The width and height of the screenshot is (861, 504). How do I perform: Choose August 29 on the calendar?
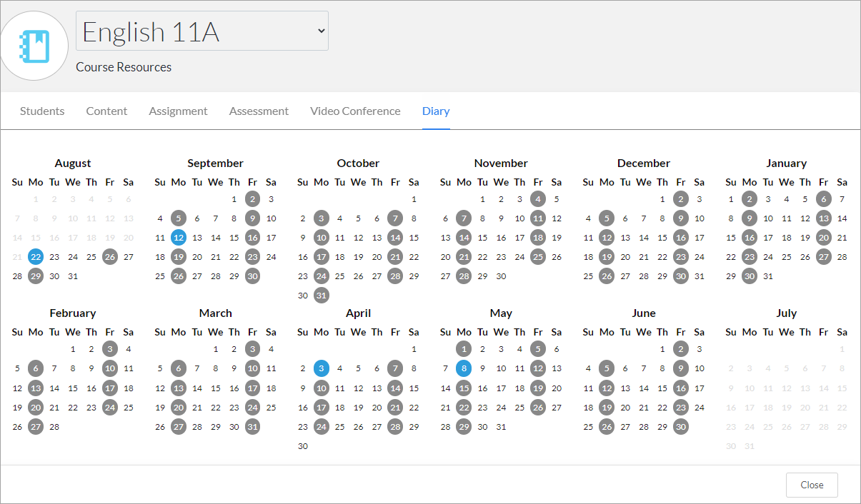pos(36,276)
